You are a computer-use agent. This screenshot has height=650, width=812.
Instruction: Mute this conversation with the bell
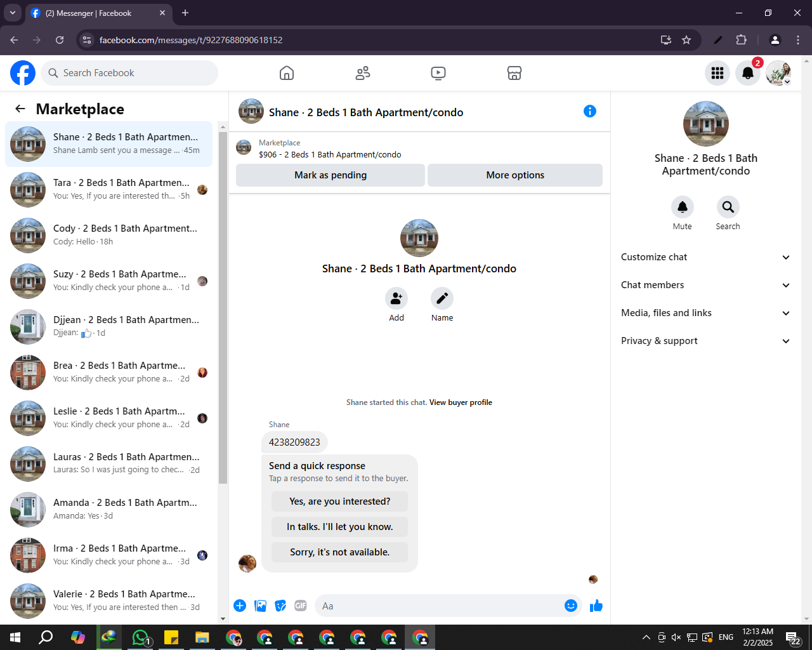(x=683, y=207)
